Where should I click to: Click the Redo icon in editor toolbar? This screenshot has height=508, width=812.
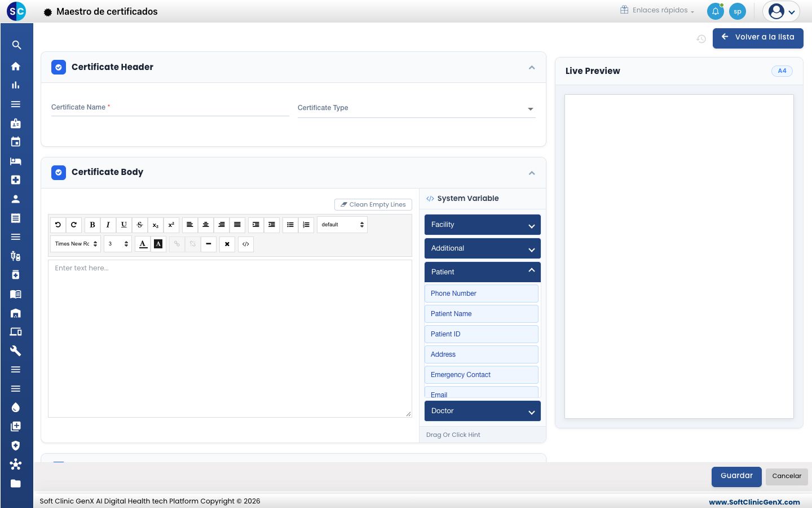[x=74, y=225]
